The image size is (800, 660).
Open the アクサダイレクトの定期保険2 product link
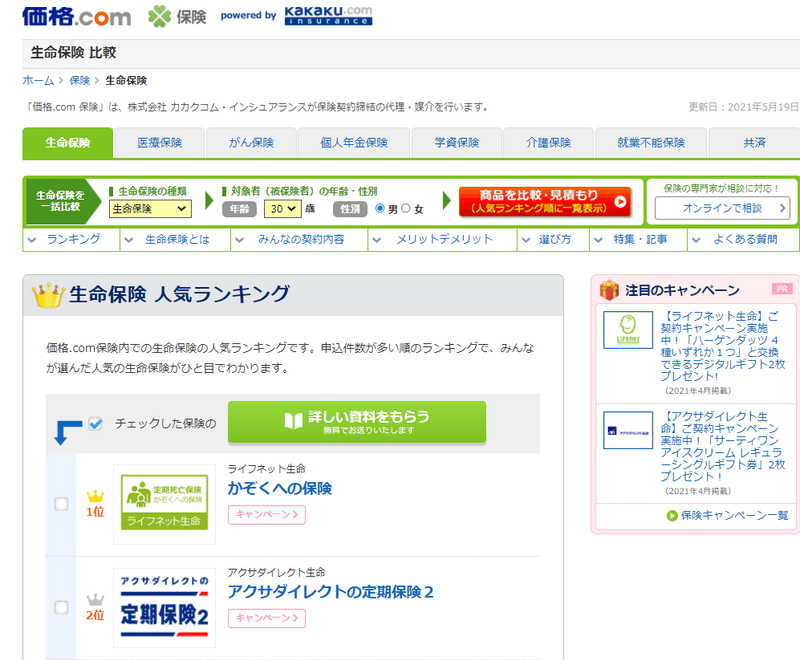pyautogui.click(x=331, y=592)
